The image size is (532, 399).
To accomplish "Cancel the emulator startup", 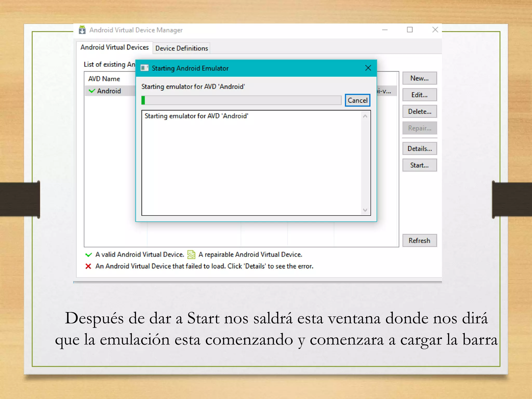I will point(357,100).
